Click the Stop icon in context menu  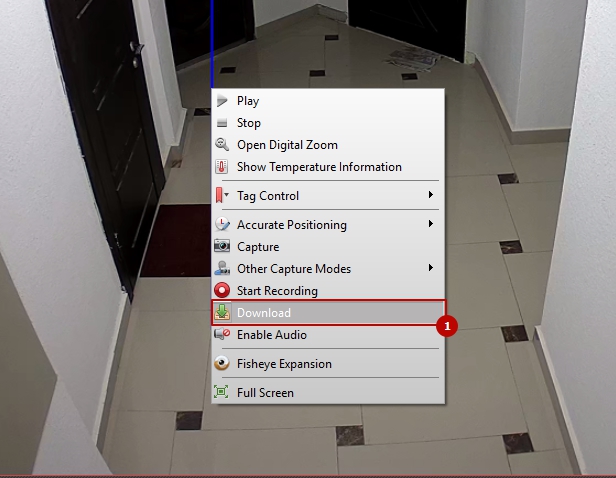[222, 123]
